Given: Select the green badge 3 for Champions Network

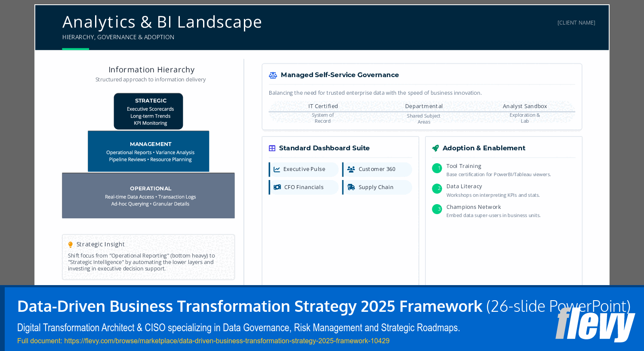Looking at the screenshot, I should click(x=437, y=209).
